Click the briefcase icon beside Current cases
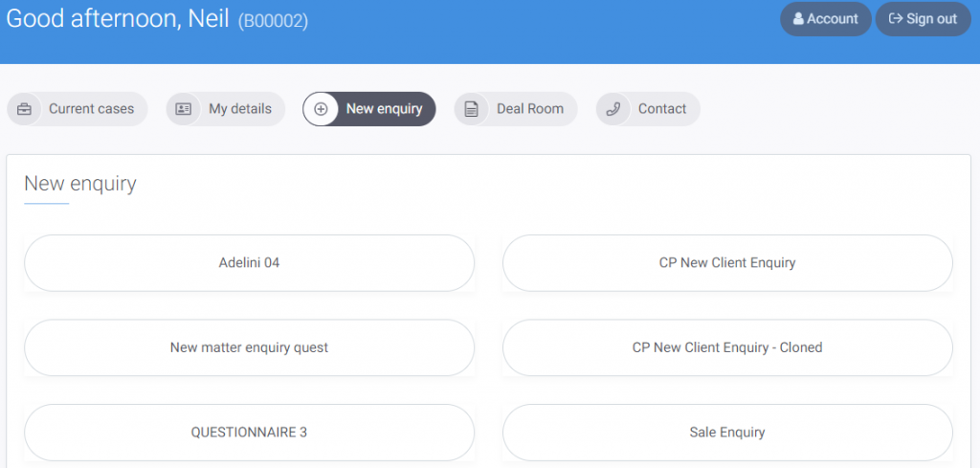The image size is (980, 468). click(24, 109)
